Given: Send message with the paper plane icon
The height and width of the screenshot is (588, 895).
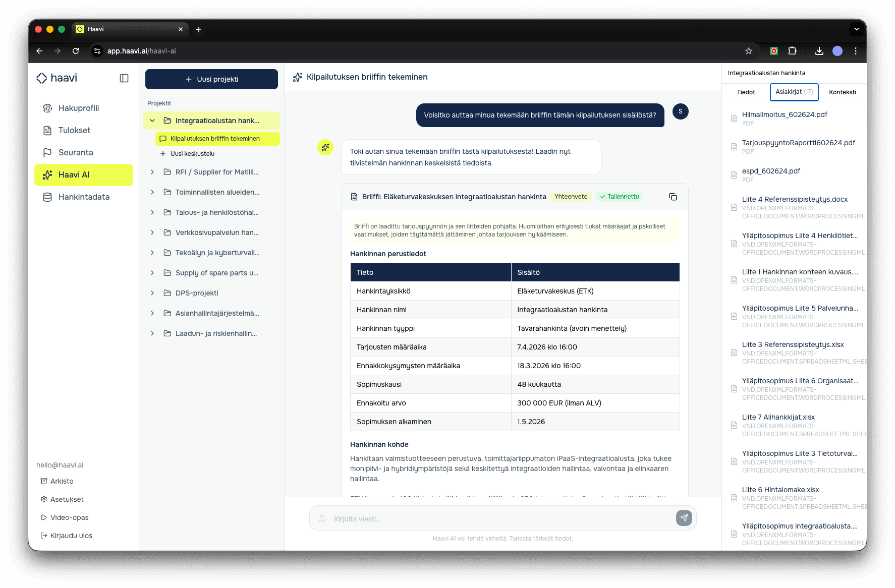Looking at the screenshot, I should pyautogui.click(x=684, y=518).
